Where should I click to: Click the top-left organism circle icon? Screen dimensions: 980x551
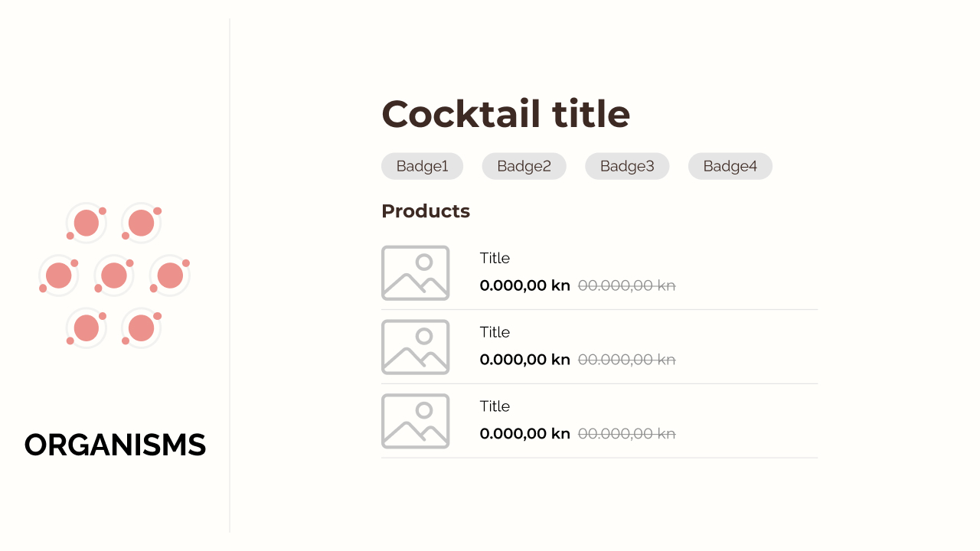pos(87,223)
